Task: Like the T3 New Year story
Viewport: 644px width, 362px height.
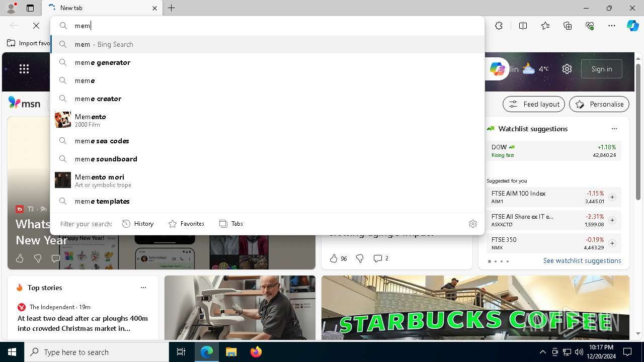Action: pos(20,258)
